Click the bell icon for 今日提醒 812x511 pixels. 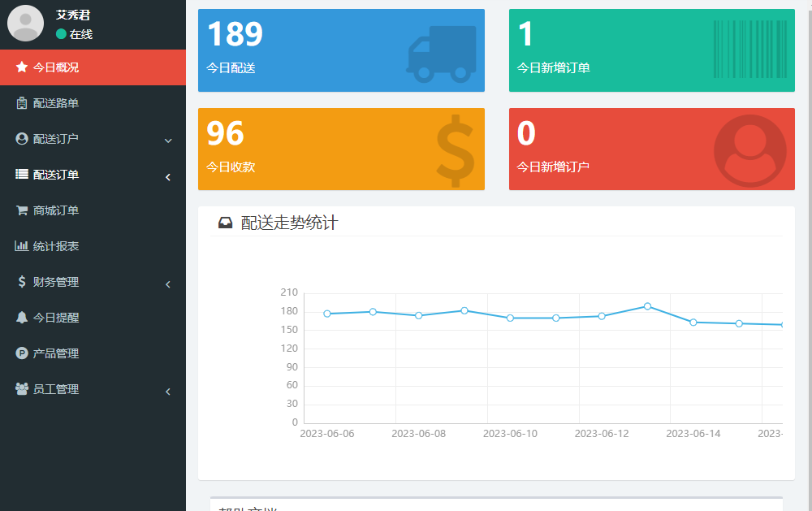pos(22,318)
